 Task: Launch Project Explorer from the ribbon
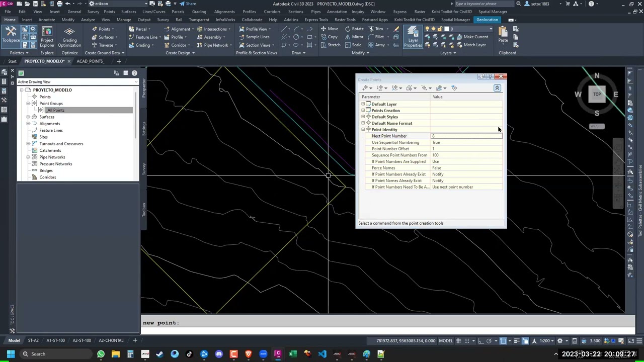(x=47, y=36)
